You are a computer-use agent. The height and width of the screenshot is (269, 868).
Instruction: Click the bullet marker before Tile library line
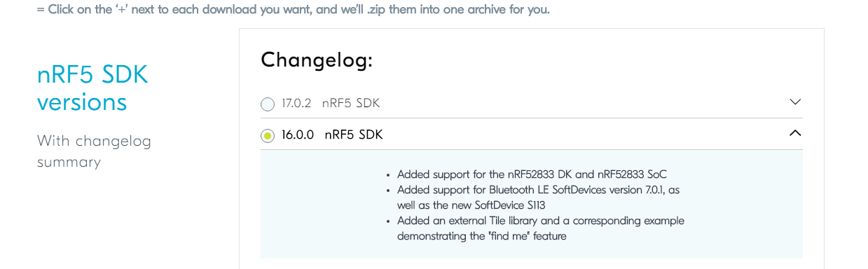[388, 221]
